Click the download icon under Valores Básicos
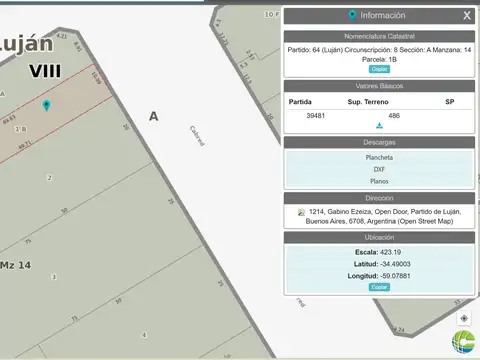 click(379, 126)
